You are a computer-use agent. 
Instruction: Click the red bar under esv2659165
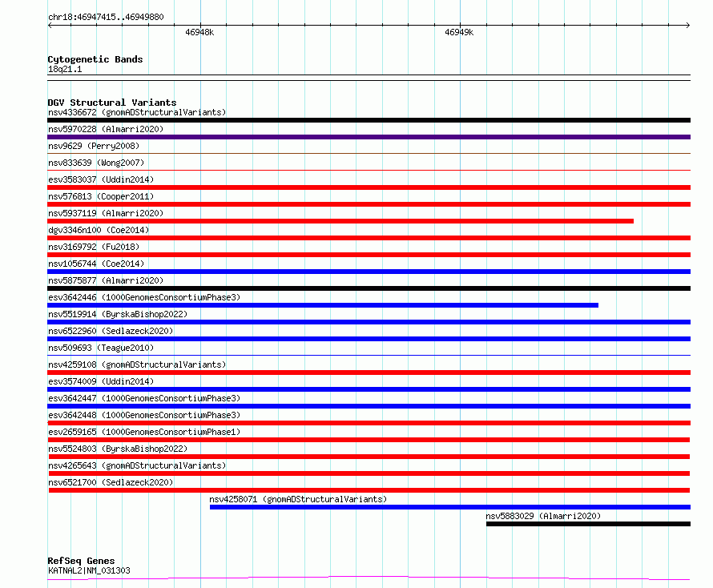pyautogui.click(x=369, y=440)
